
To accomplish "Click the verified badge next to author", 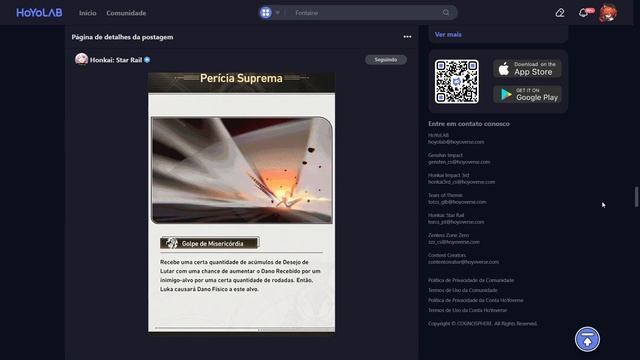I will (147, 60).
